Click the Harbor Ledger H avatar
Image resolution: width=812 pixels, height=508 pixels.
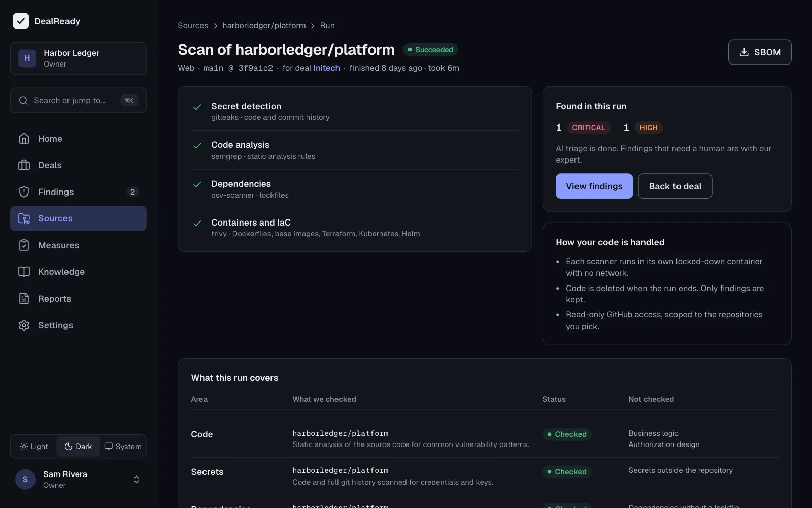[27, 58]
